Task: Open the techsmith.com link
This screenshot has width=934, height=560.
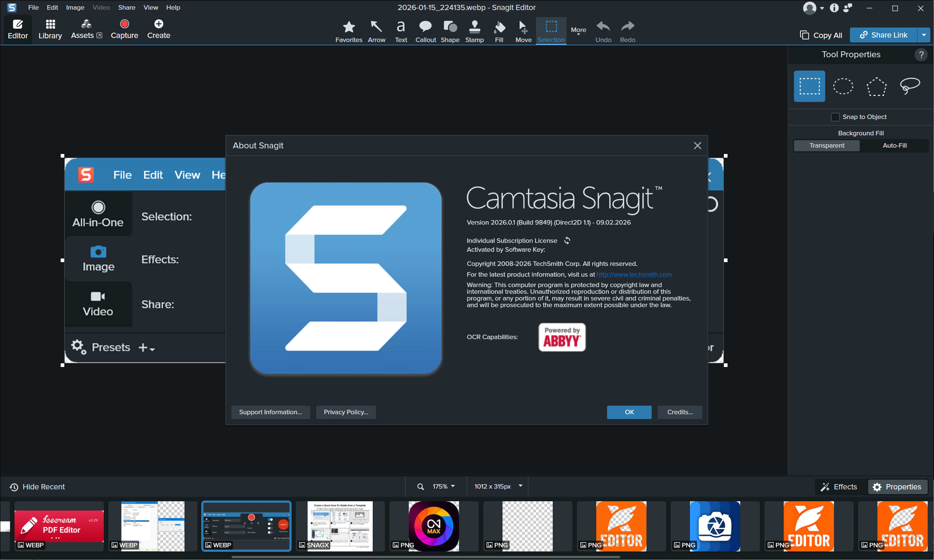Action: coord(634,274)
